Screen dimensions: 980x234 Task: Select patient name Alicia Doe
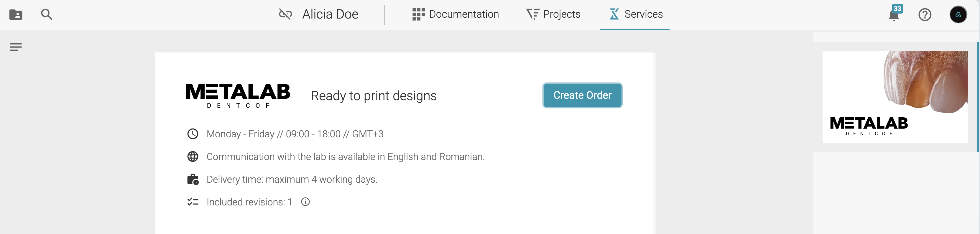point(330,14)
